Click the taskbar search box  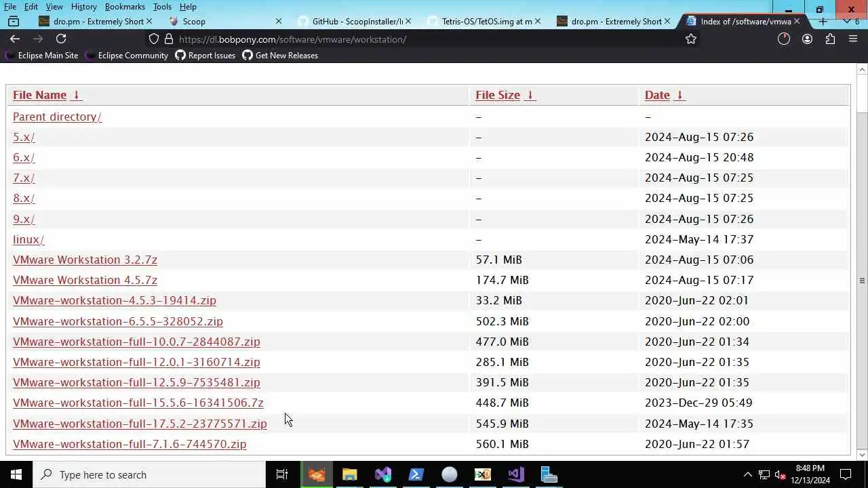(x=149, y=474)
